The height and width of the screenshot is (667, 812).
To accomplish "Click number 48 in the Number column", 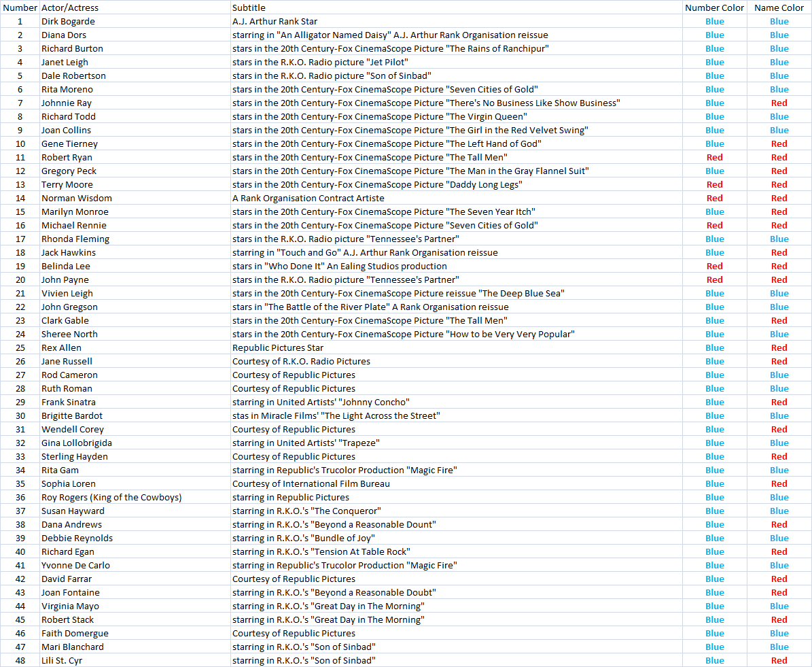I will (x=20, y=661).
